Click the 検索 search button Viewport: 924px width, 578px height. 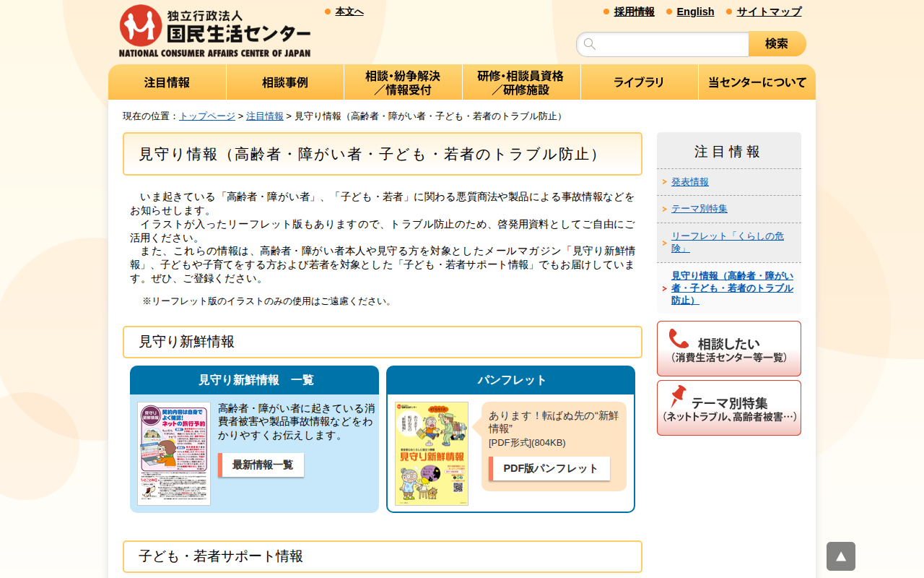[x=777, y=44]
